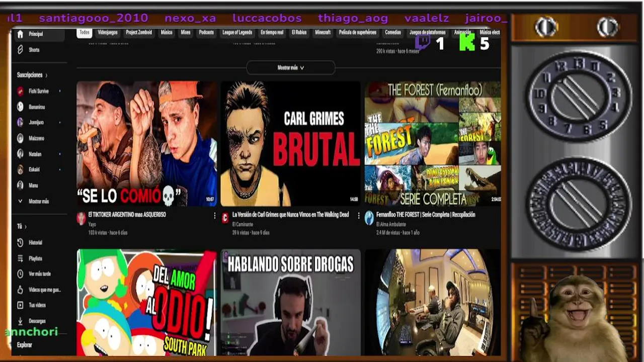Select the Comedian filter chip
This screenshot has height=362, width=644.
[393, 32]
